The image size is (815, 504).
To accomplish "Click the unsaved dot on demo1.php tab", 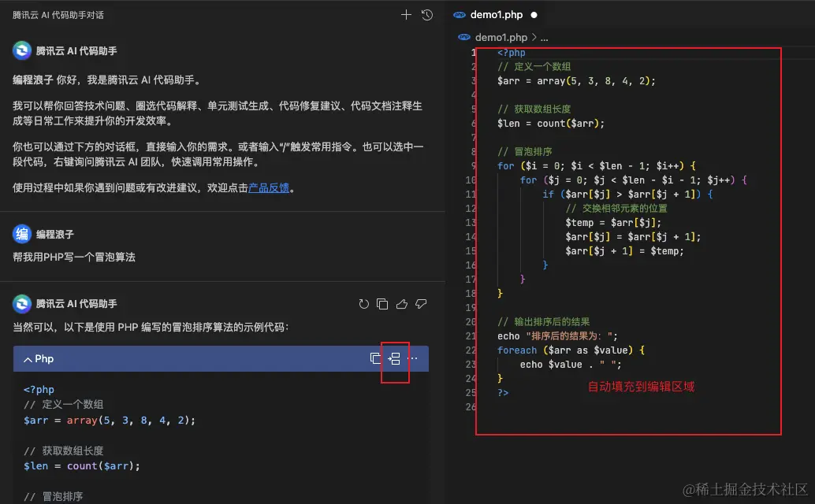I will click(534, 15).
